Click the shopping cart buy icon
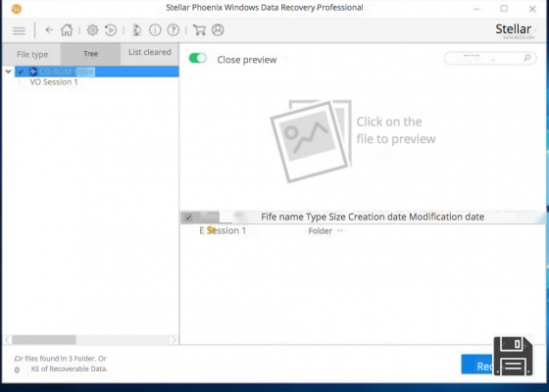549x392 pixels. [x=199, y=30]
